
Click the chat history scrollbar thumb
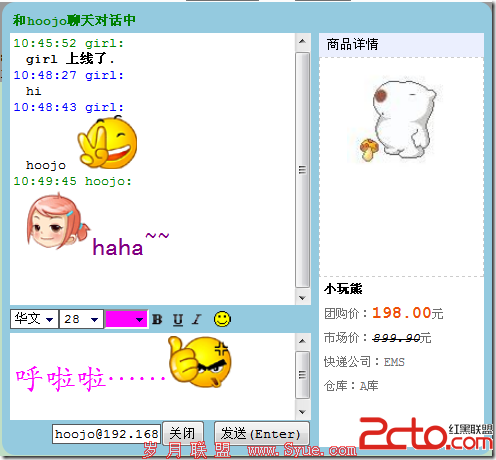tap(302, 169)
